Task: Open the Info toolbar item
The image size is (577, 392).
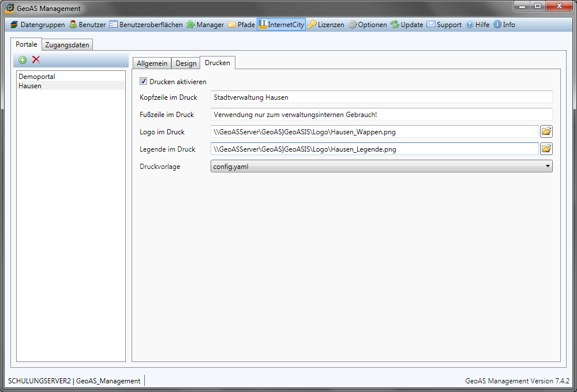Action: click(x=504, y=25)
